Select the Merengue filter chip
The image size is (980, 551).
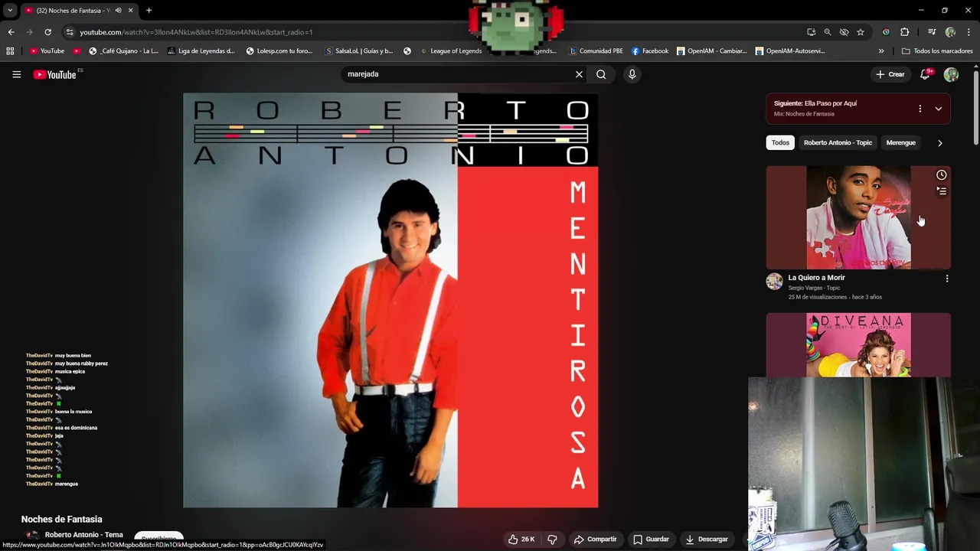click(900, 142)
